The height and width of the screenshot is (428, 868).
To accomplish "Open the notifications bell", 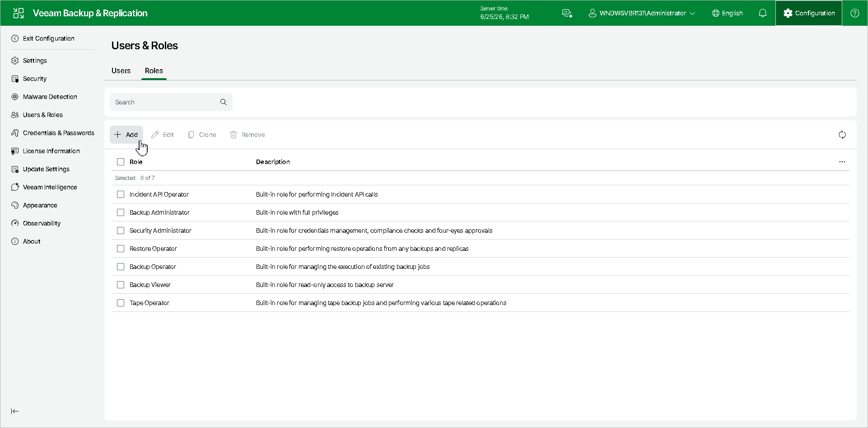I will point(763,13).
